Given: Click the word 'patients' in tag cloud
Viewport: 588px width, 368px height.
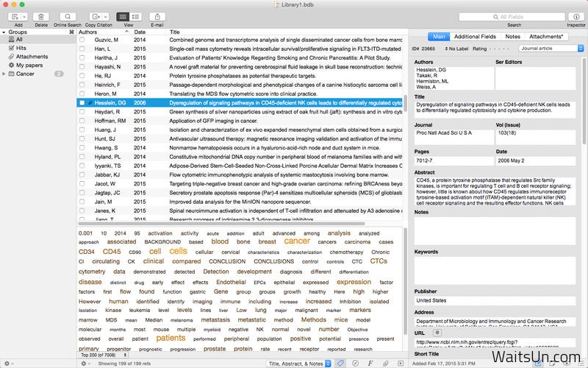Looking at the screenshot, I should (x=171, y=338).
